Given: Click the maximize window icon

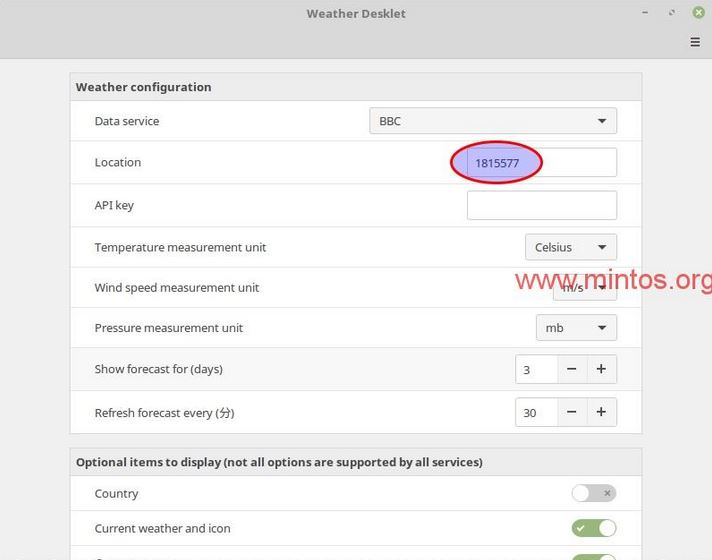Looking at the screenshot, I should tap(671, 13).
